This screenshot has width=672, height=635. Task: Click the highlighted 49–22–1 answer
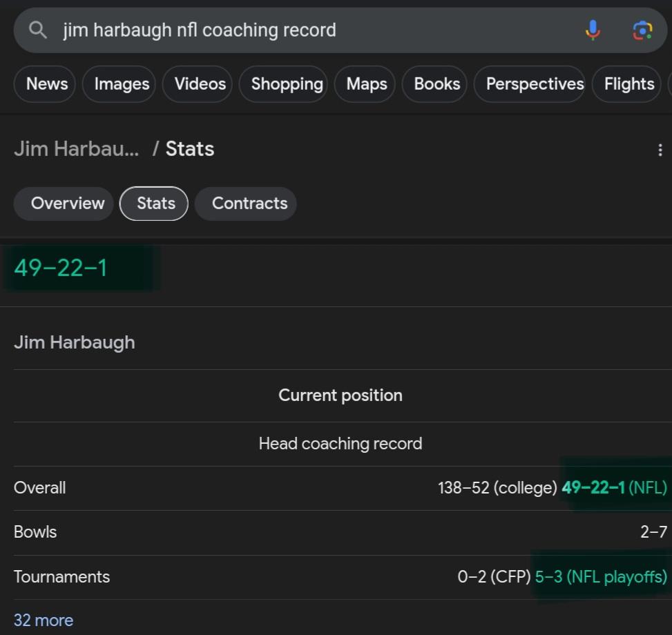pos(60,268)
